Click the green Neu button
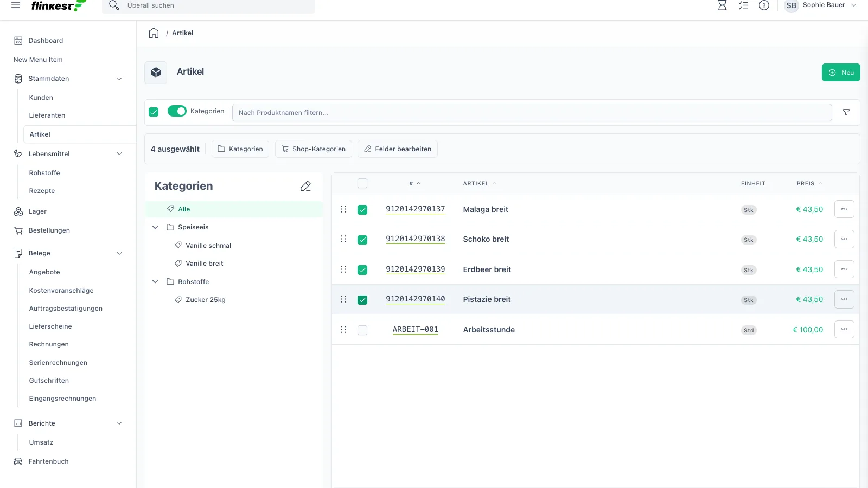Screen dimensions: 868x488 coord(841,73)
